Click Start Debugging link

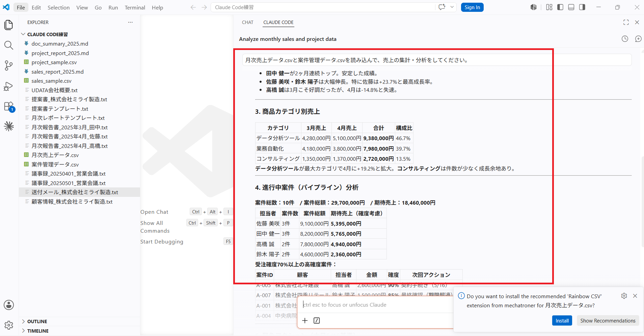click(162, 242)
